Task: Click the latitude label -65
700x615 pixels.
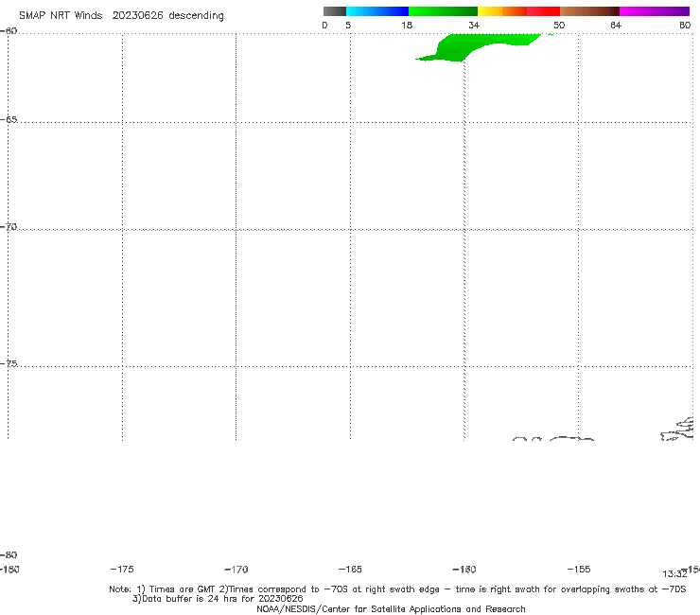Action: pyautogui.click(x=9, y=120)
